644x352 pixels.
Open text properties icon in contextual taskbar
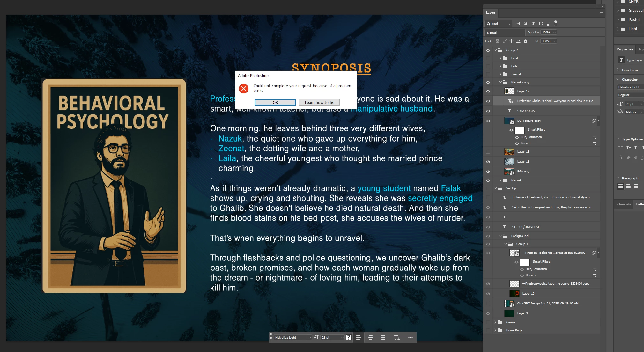pyautogui.click(x=396, y=337)
